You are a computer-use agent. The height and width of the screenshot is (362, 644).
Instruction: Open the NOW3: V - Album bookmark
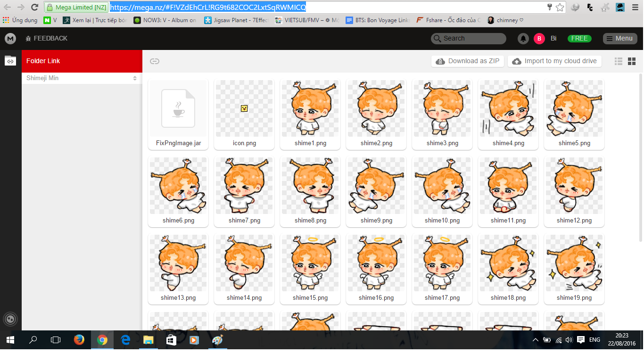coord(165,20)
